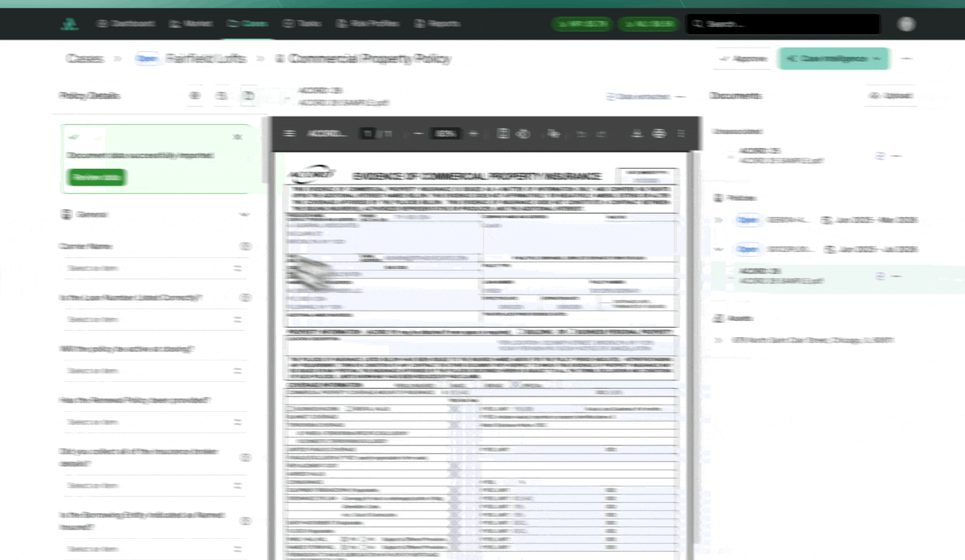This screenshot has height=560, width=965.
Task: Open the Carrier Name select dropdown
Action: (154, 268)
